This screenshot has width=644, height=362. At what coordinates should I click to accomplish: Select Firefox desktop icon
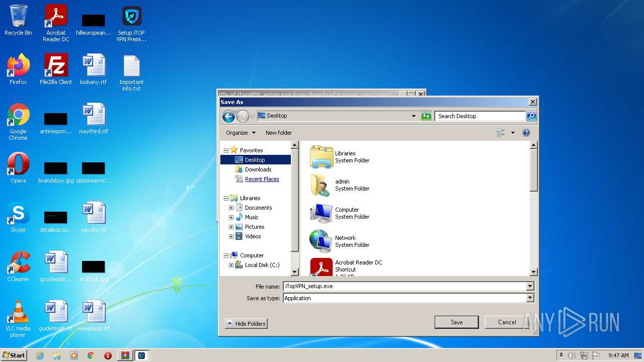(18, 69)
